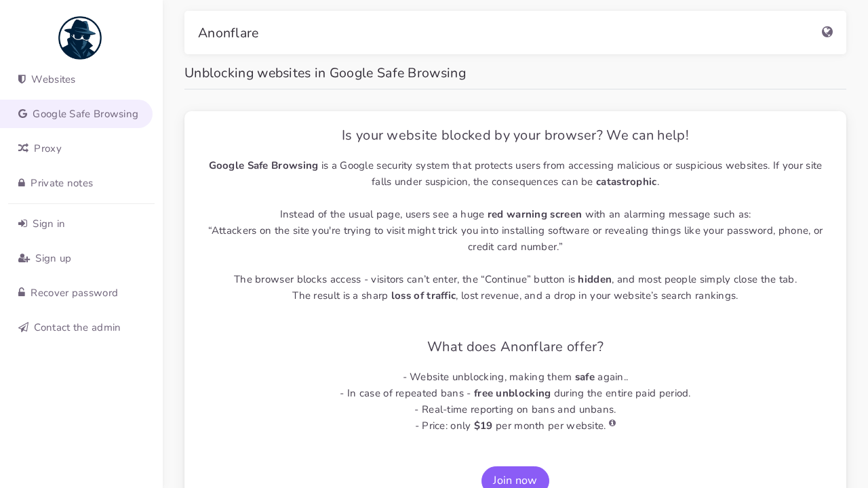Open Contact the admin
The width and height of the screenshot is (868, 488).
(77, 327)
